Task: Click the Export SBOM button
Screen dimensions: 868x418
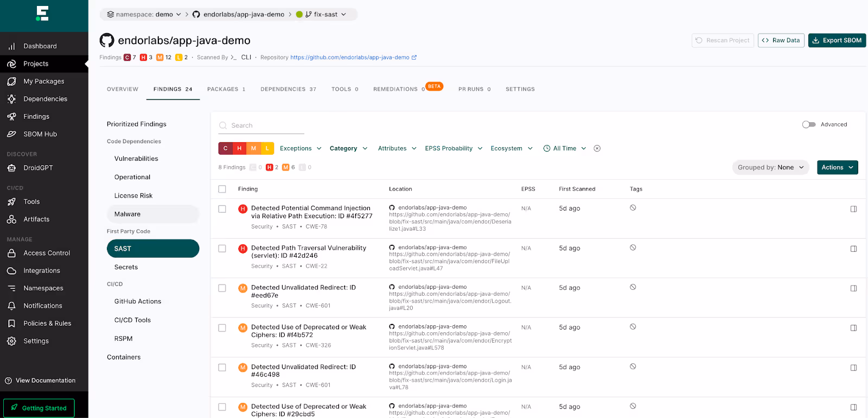Action: pyautogui.click(x=837, y=40)
